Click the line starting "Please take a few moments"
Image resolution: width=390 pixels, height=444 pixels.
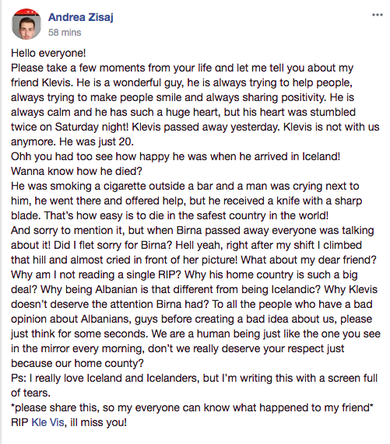pos(182,68)
